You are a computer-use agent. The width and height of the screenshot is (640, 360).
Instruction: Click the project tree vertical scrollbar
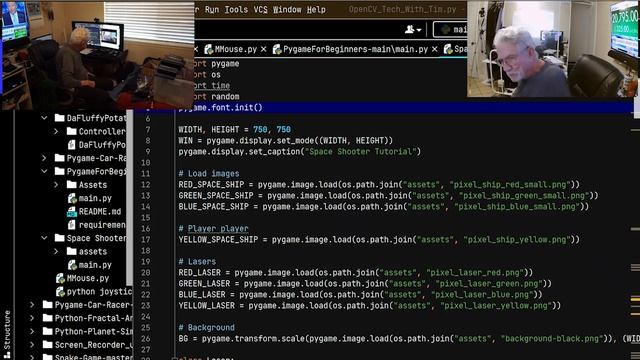point(129,198)
